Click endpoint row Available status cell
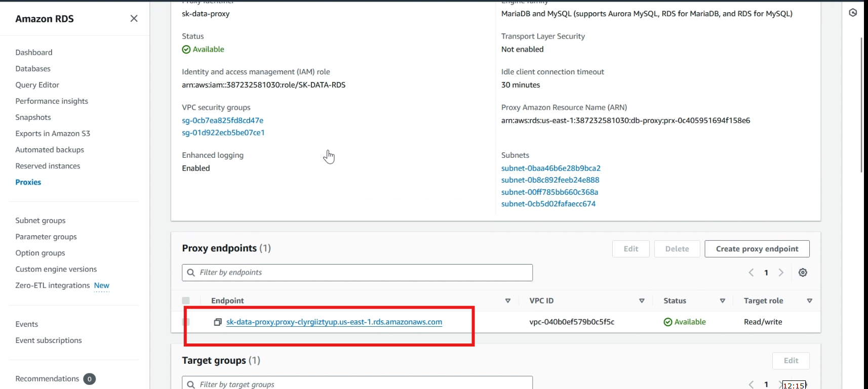The height and width of the screenshot is (389, 868). [685, 322]
